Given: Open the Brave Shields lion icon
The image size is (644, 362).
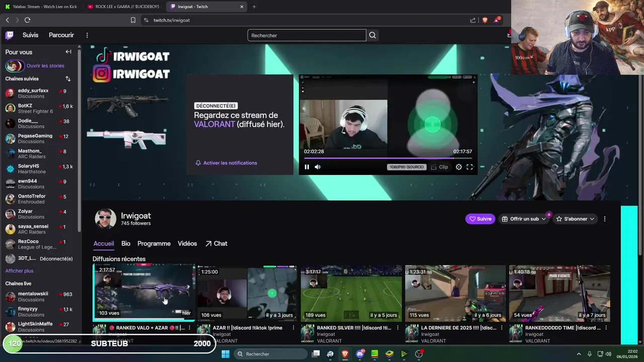Looking at the screenshot, I should click(485, 20).
